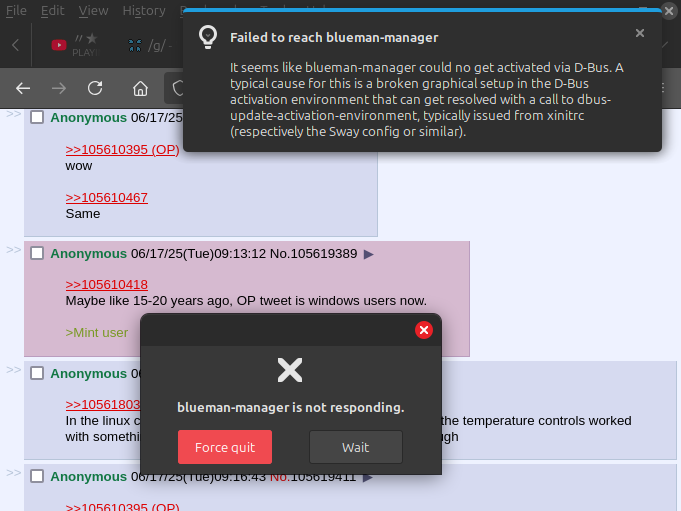Reload the page with the refresh icon

point(95,88)
